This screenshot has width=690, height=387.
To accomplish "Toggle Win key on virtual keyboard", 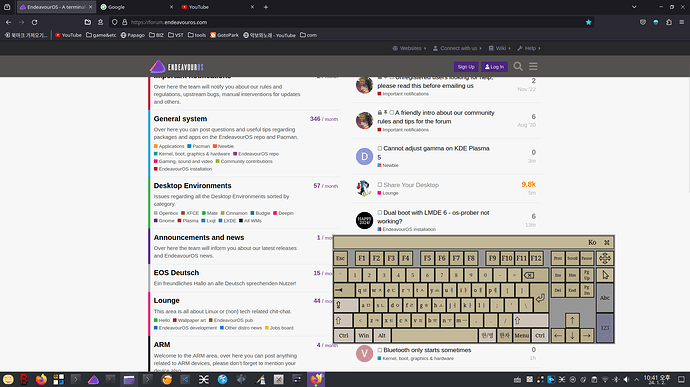I will click(x=363, y=335).
